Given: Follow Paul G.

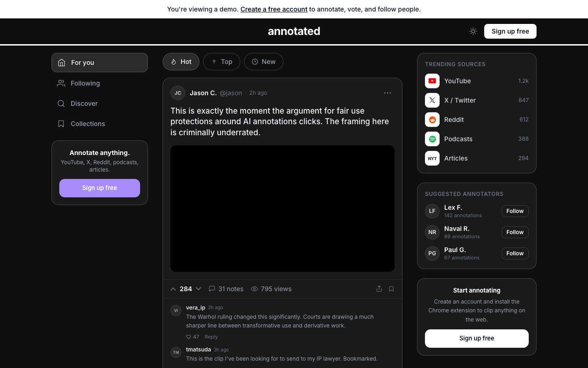Looking at the screenshot, I should tap(515, 253).
